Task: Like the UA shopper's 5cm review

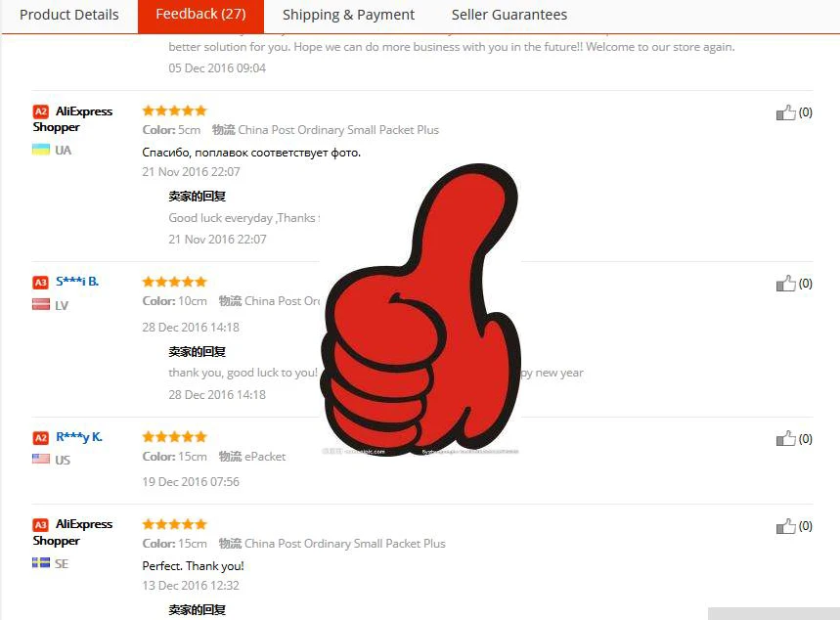Action: [x=786, y=112]
